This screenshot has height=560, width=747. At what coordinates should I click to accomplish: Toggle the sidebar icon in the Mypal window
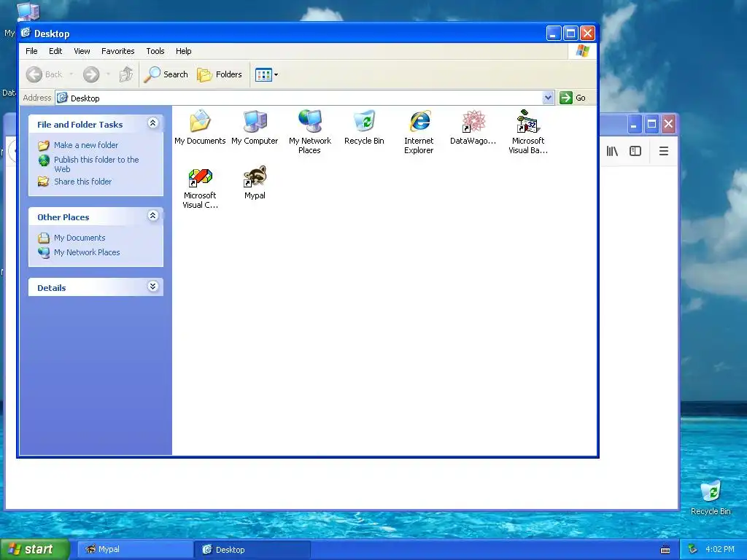point(635,151)
